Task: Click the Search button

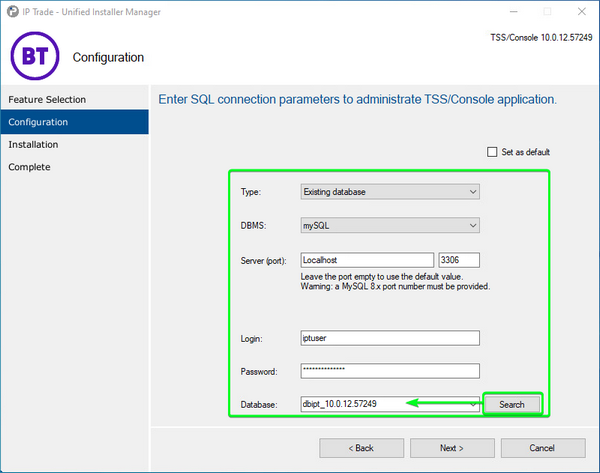Action: pos(512,404)
